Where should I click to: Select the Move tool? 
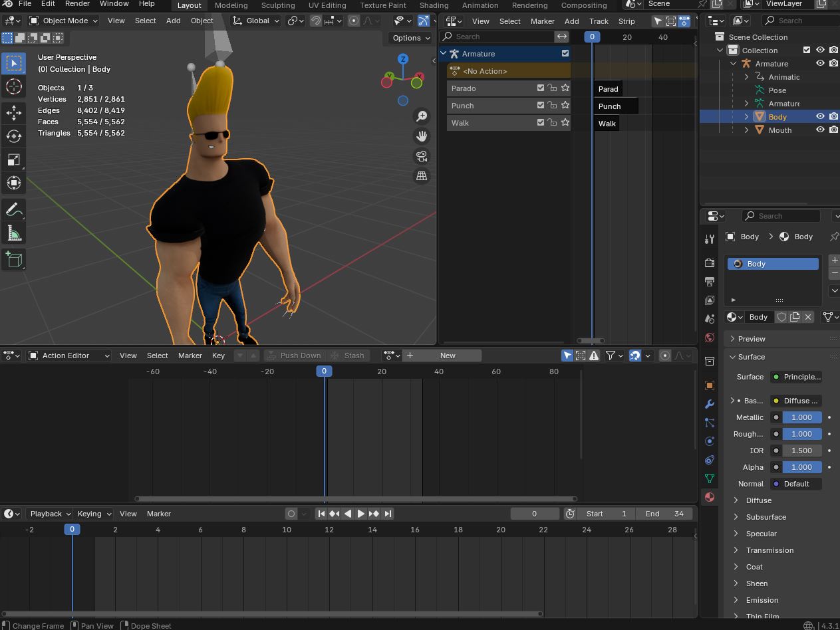point(14,113)
